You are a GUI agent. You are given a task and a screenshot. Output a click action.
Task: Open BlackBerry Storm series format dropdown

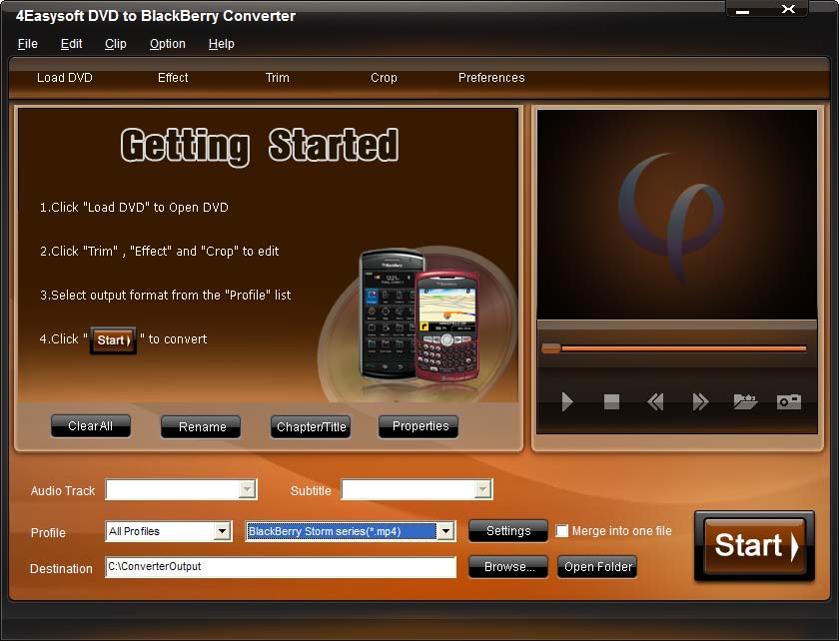445,531
